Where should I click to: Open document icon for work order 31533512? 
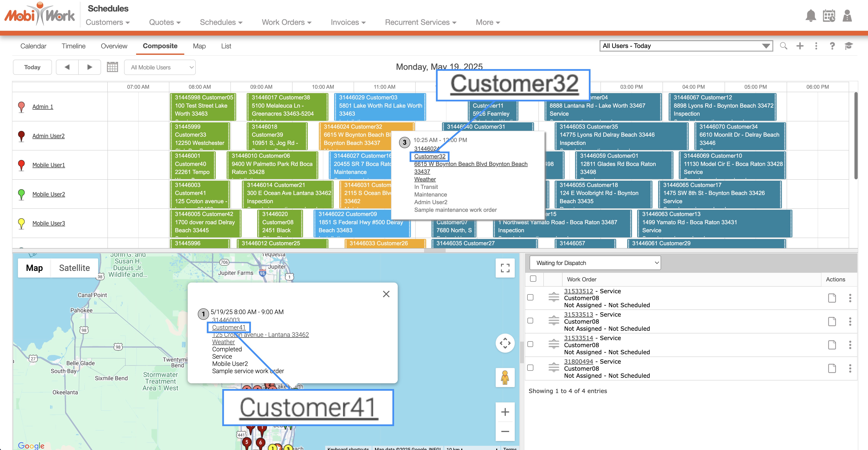pyautogui.click(x=832, y=298)
